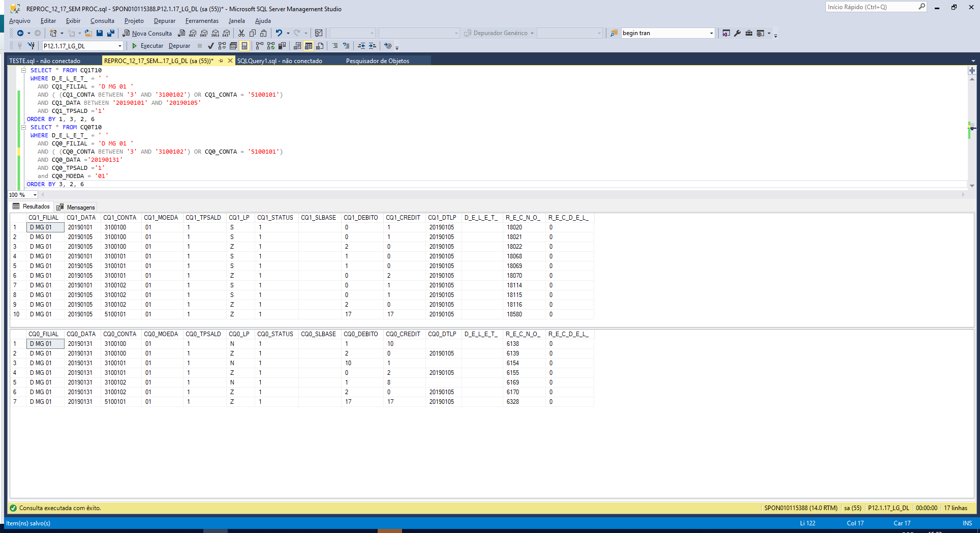Collapse the SELECT FROM CQ0T10 block
980x533 pixels.
coord(23,127)
